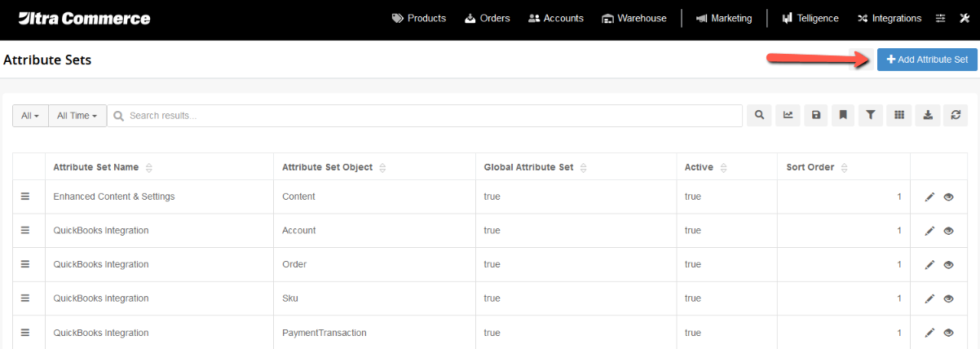This screenshot has width=980, height=349.
Task: Click the save collection icon
Action: pyautogui.click(x=815, y=116)
